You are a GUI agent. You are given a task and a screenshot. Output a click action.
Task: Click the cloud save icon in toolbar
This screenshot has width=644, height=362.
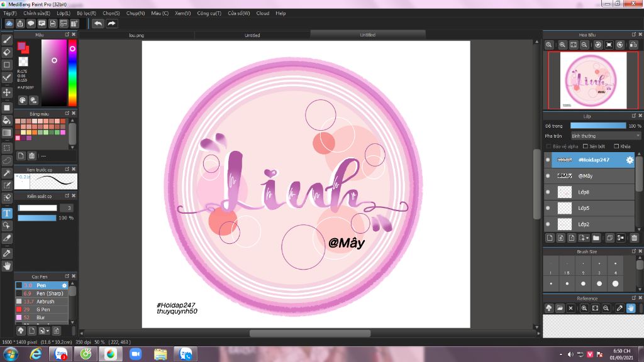click(9, 23)
